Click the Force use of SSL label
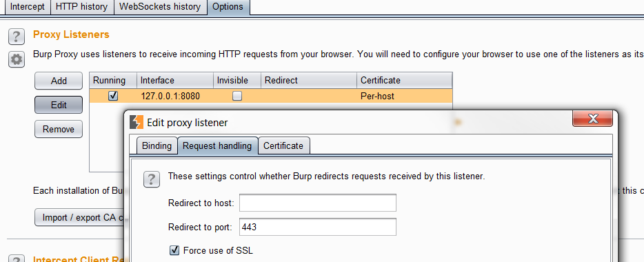The width and height of the screenshot is (644, 262). click(x=218, y=250)
